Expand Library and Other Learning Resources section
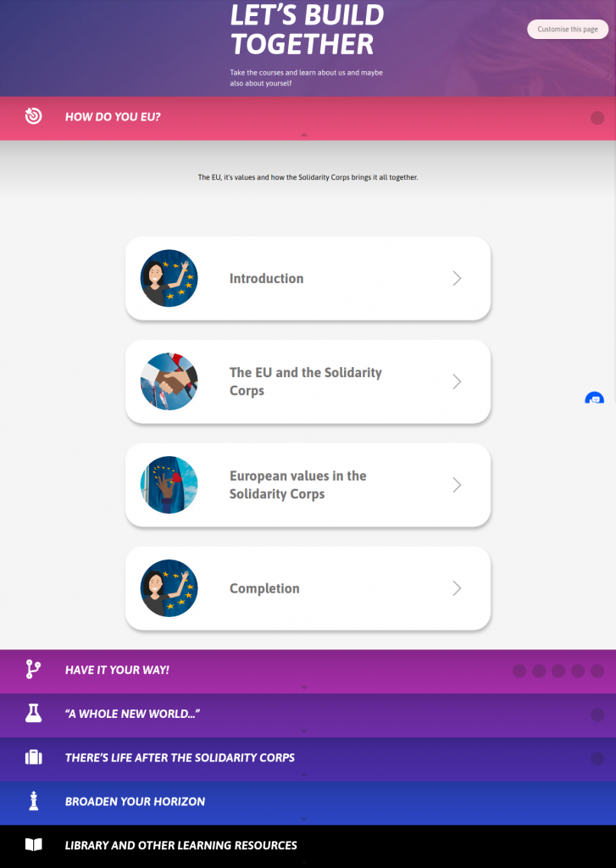The width and height of the screenshot is (616, 868). (x=308, y=847)
